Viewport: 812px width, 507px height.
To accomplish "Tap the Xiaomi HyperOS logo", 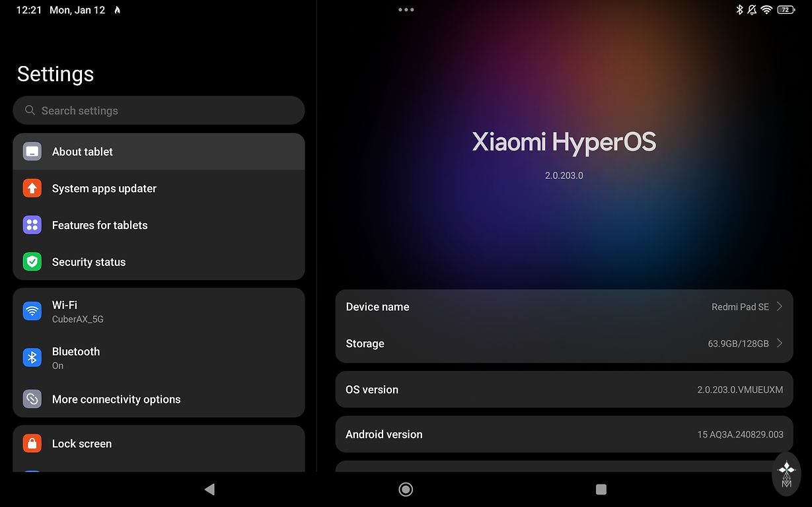I will coord(564,143).
